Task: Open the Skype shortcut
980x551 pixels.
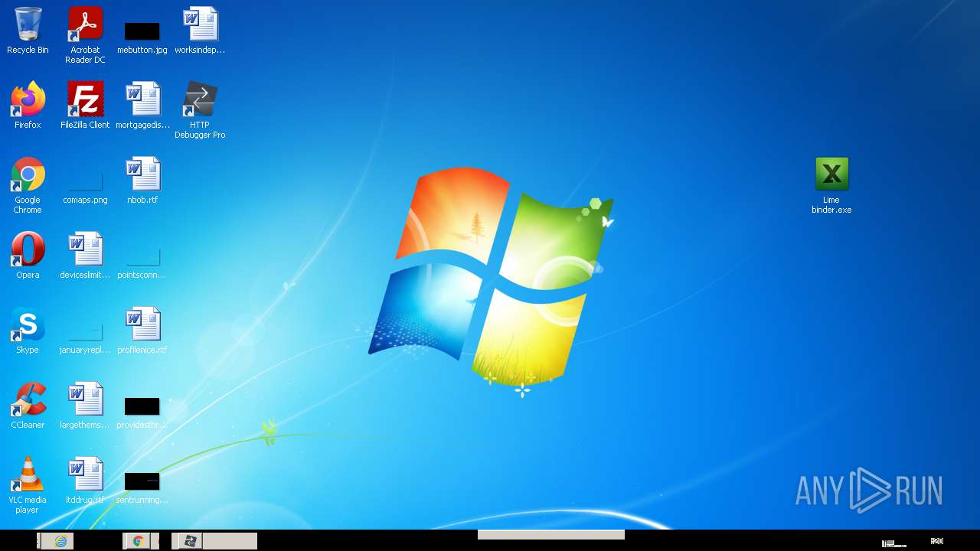Action: click(x=28, y=331)
